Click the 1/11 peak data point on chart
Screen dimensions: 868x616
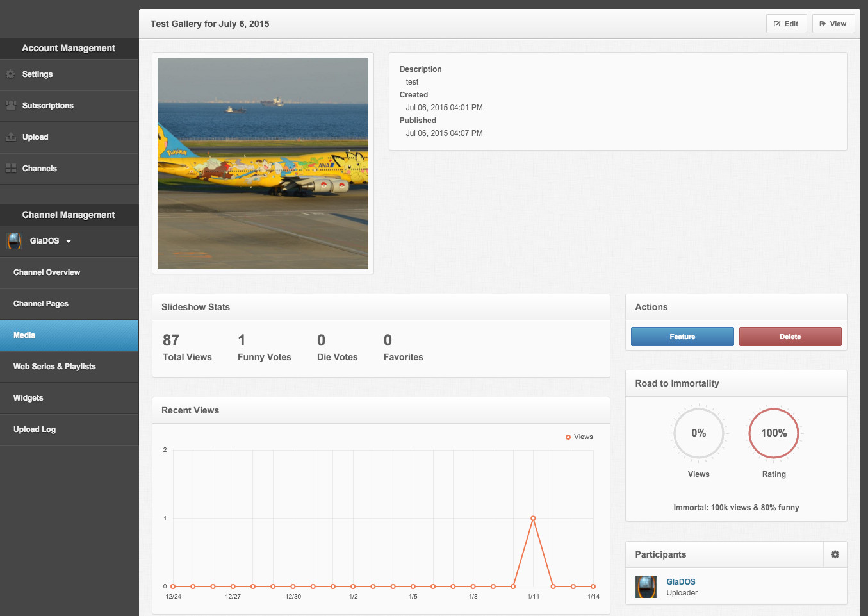[x=533, y=519]
